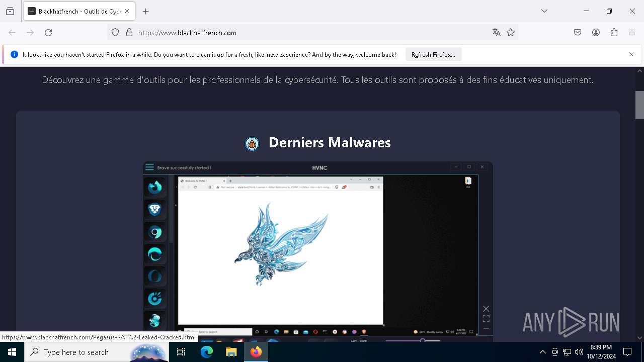This screenshot has height=362, width=644.
Task: Open a new tab with plus button
Action: click(146, 11)
